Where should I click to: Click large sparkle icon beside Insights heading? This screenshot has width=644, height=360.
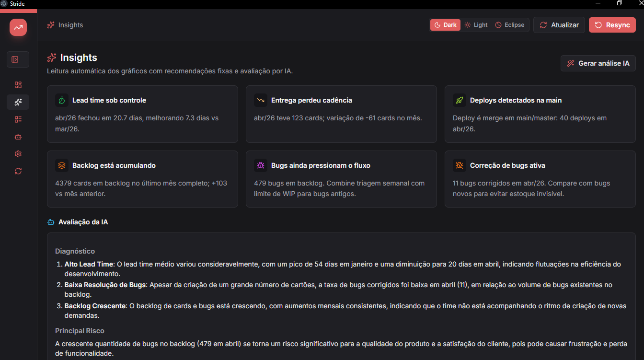point(52,58)
